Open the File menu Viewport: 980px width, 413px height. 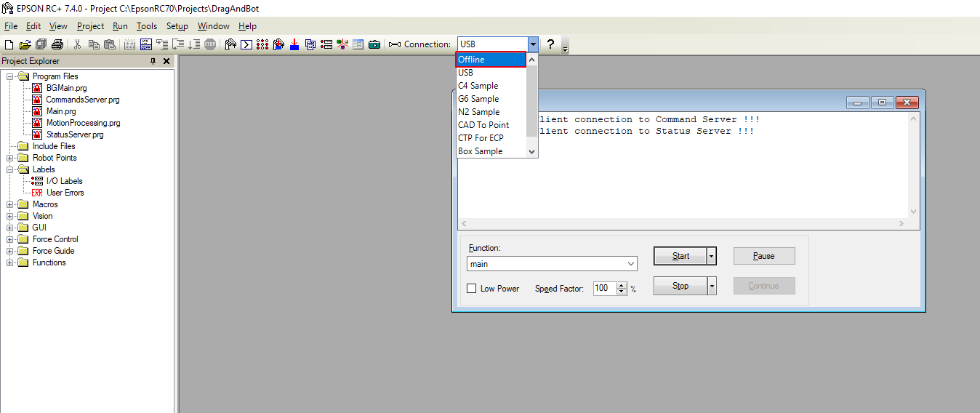(11, 26)
